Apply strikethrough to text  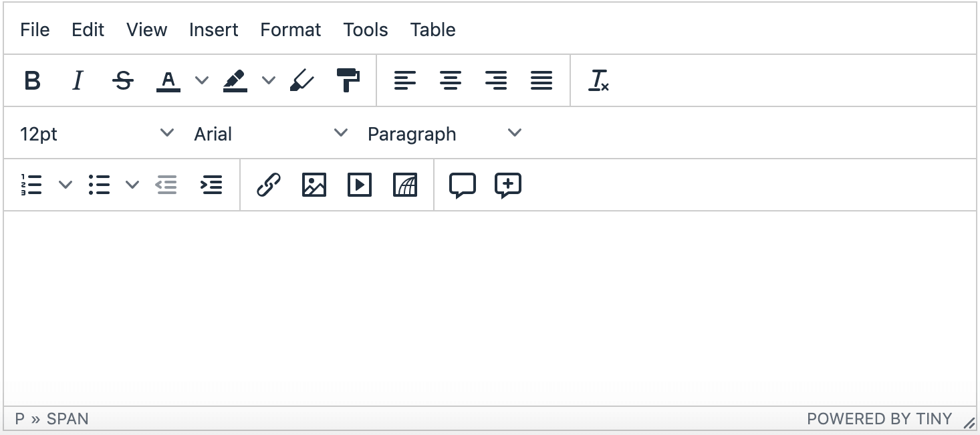[x=123, y=80]
